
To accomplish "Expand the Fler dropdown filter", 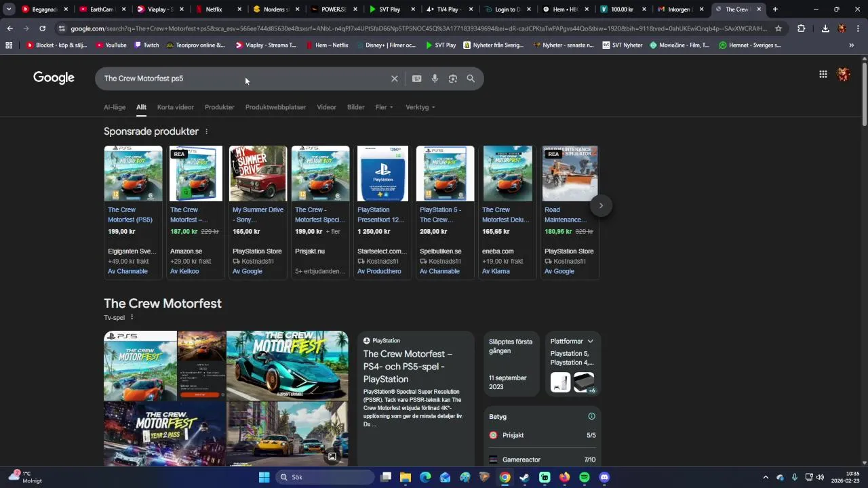I will [x=384, y=107].
